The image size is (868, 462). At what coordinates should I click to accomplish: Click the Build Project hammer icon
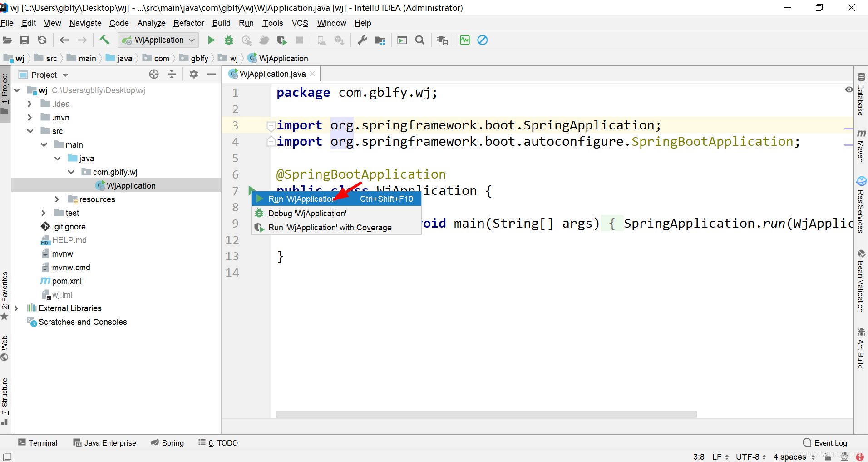pyautogui.click(x=104, y=40)
